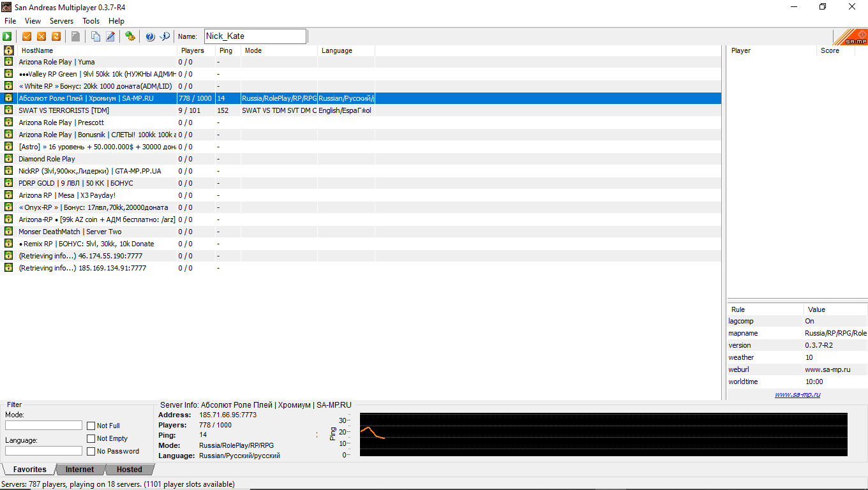This screenshot has width=868, height=490.
Task: Open the www.sa-mp.ru link
Action: tap(797, 394)
